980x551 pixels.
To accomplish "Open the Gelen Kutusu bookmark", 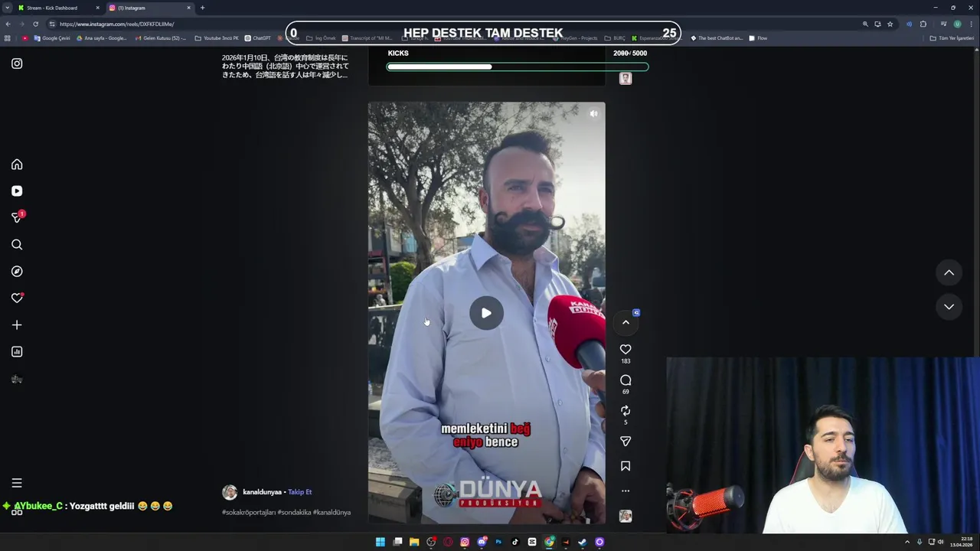I will (160, 38).
